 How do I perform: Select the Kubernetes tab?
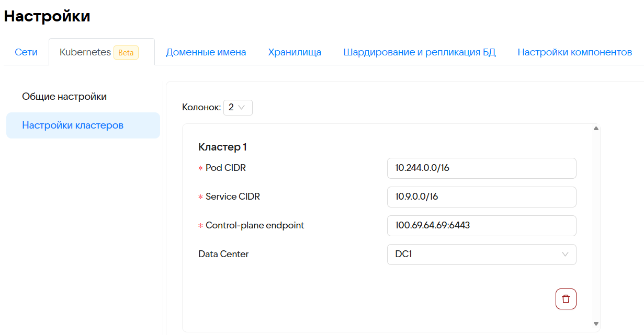pos(101,52)
